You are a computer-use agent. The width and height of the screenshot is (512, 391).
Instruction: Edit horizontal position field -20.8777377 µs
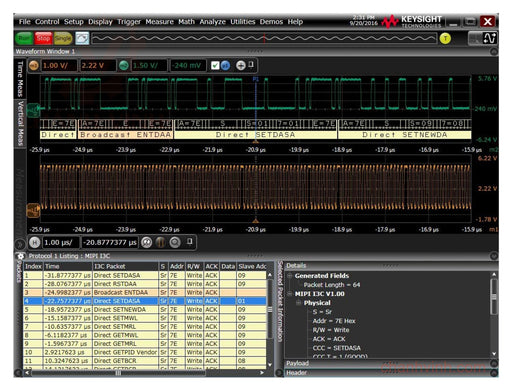[110, 242]
